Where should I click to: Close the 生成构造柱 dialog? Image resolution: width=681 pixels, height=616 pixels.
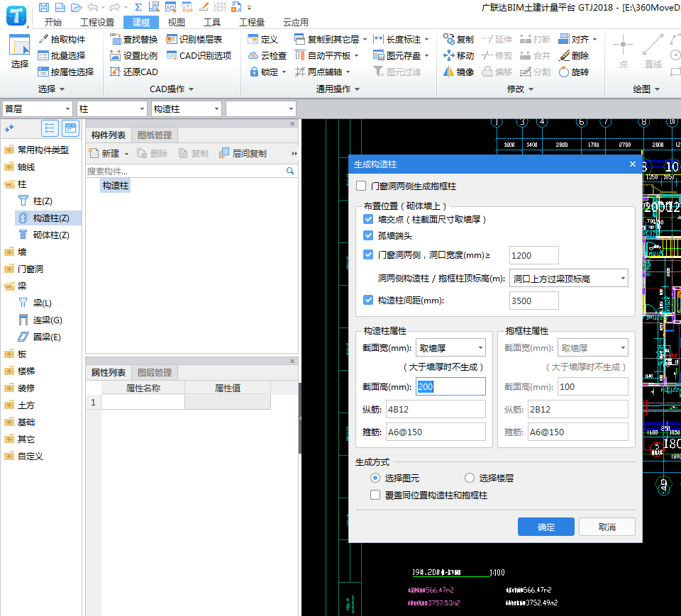[x=632, y=164]
